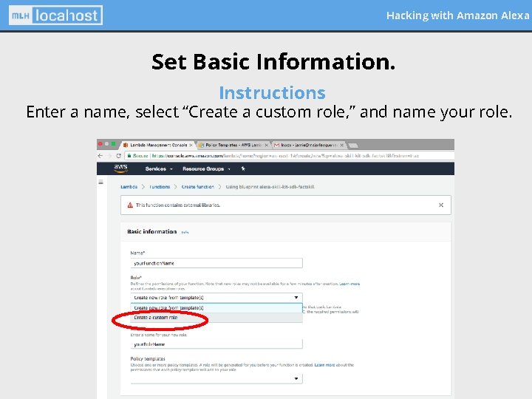Click the MLH localhost logo
This screenshot has height=399, width=532.
tap(55, 16)
